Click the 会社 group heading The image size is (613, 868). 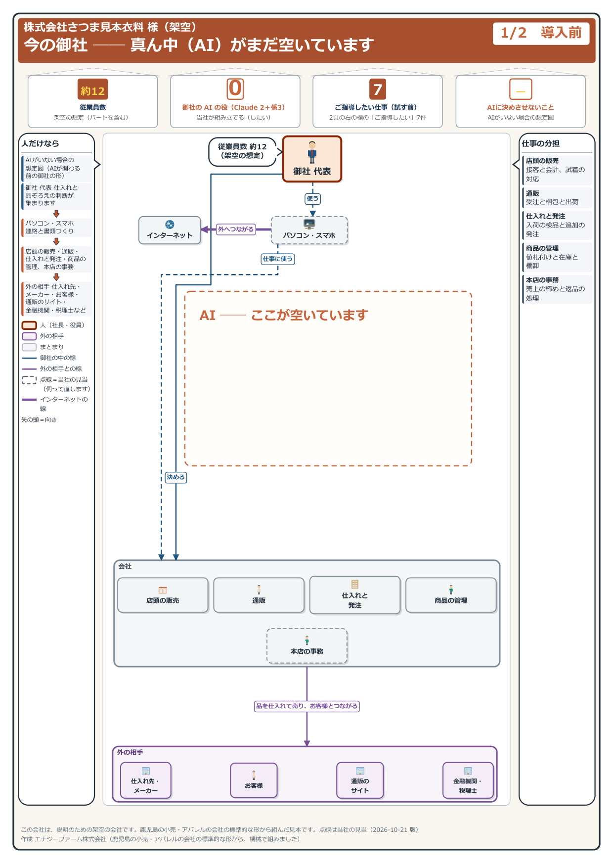[x=125, y=566]
